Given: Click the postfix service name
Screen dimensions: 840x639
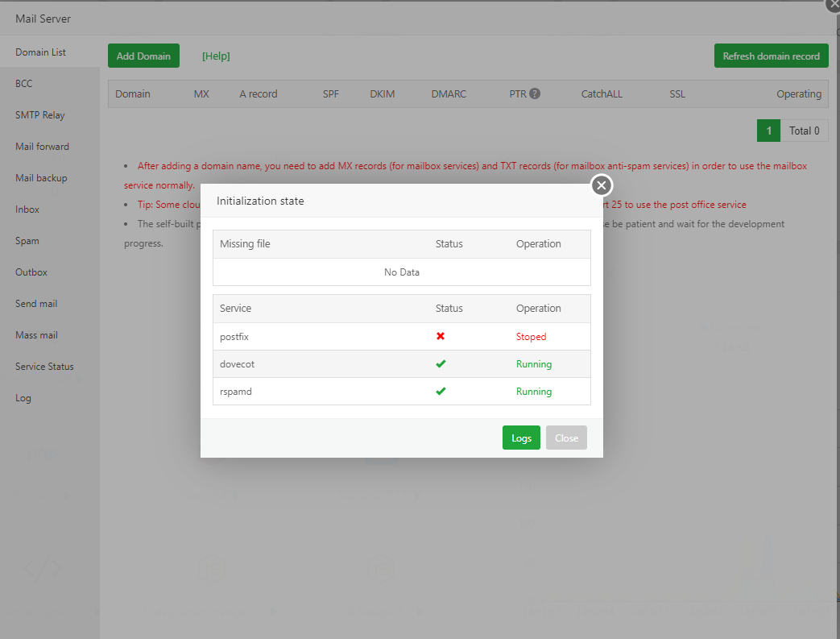Looking at the screenshot, I should [x=234, y=337].
